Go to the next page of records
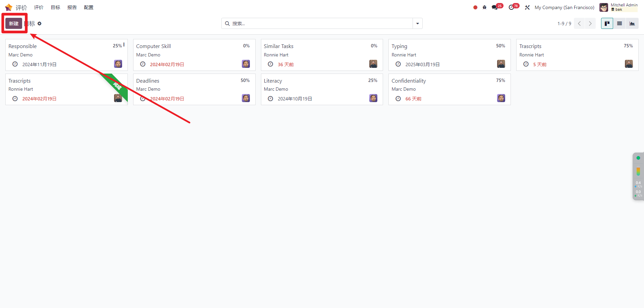This screenshot has height=308, width=644. coord(590,24)
